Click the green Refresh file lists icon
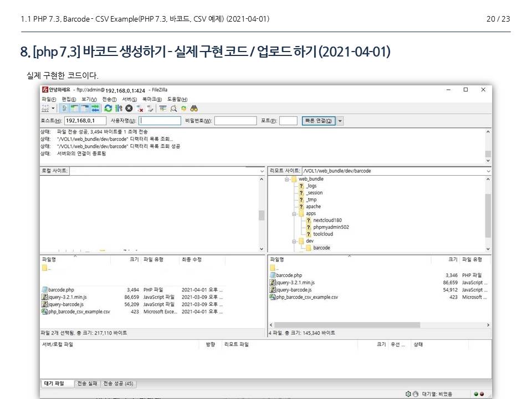Viewport: 532px width, 399px height. pos(108,109)
